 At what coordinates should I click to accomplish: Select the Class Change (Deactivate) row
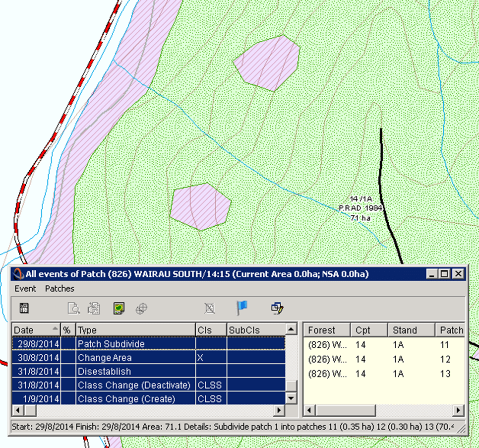[148, 384]
